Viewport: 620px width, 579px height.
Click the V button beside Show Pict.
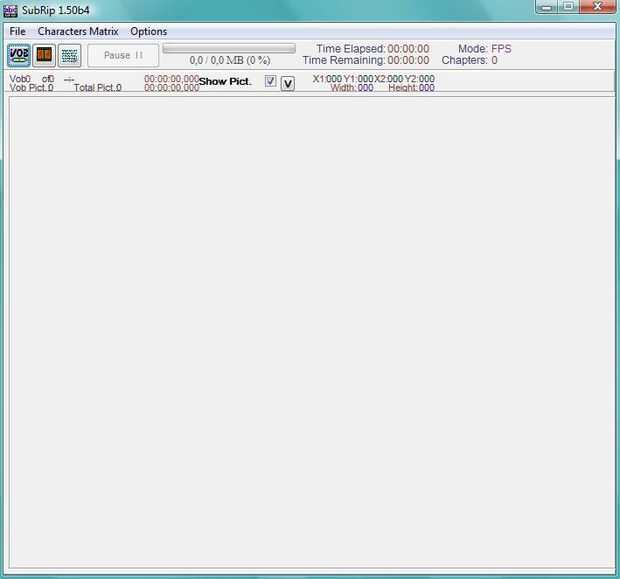(288, 83)
